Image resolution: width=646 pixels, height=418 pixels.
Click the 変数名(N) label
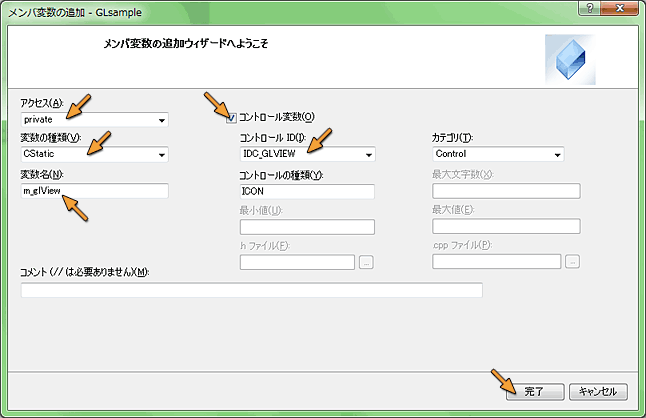pyautogui.click(x=42, y=175)
